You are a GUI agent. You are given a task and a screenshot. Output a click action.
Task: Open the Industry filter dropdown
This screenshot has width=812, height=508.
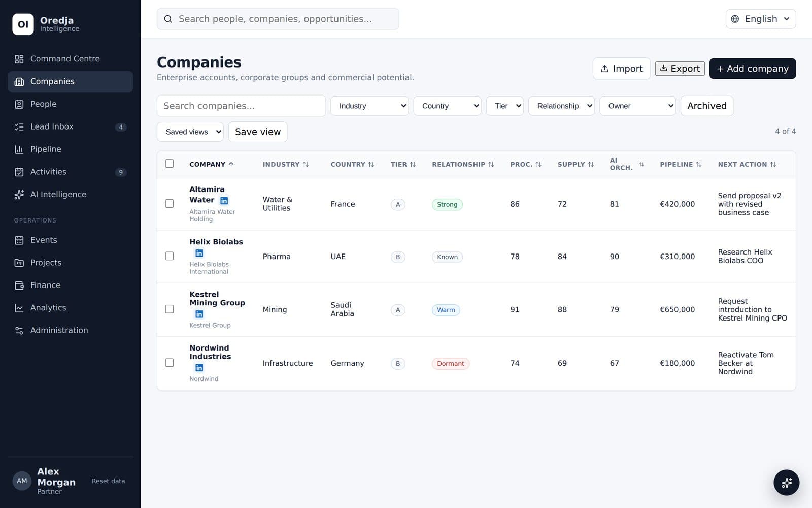(369, 106)
